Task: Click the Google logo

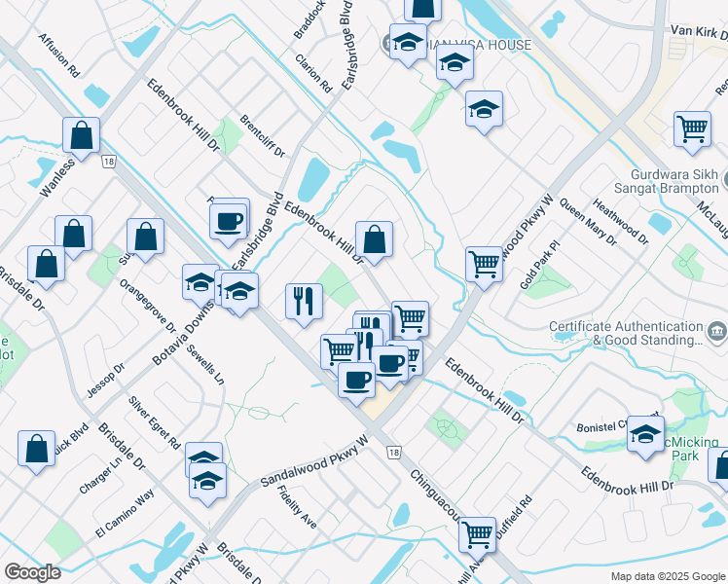Action: tap(31, 572)
